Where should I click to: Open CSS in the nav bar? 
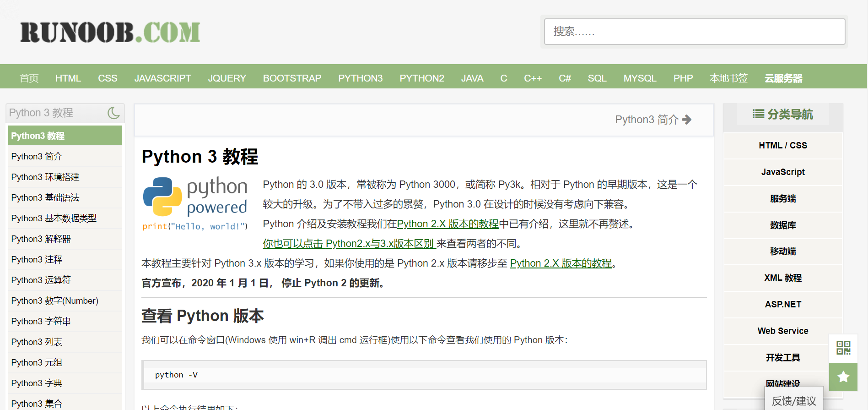[x=108, y=78]
